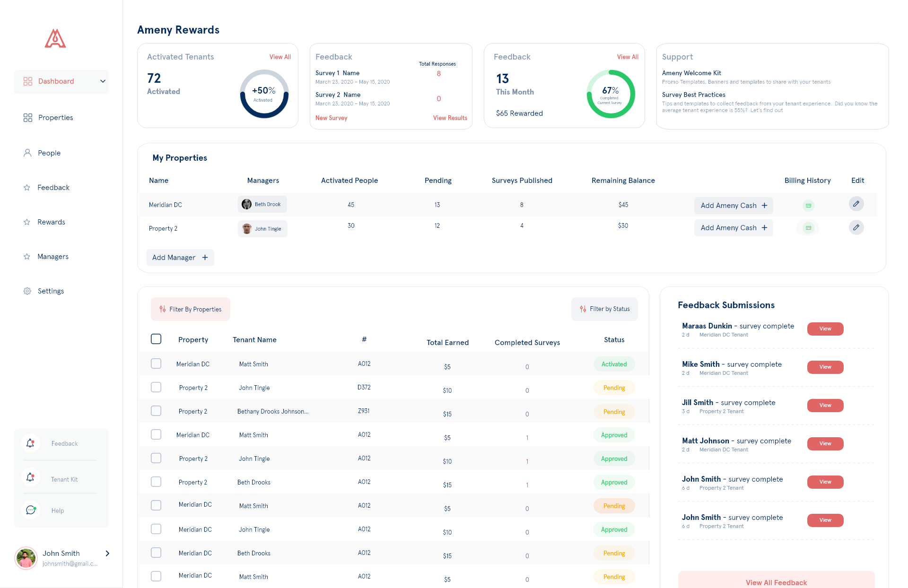Viewport: 908px width, 588px height.
Task: Expand John Smith account chevron
Action: pyautogui.click(x=107, y=553)
